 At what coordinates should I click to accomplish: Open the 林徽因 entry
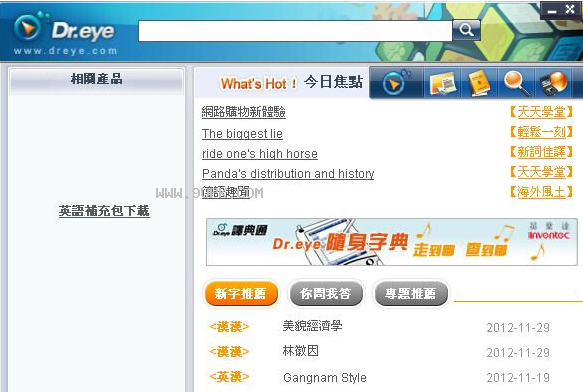click(x=300, y=351)
